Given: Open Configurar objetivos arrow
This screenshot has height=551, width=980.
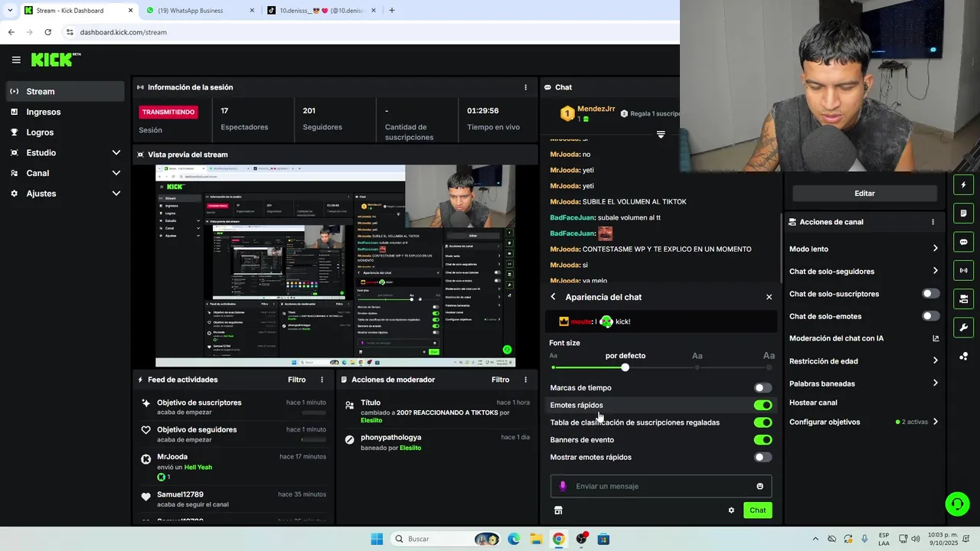Looking at the screenshot, I should (x=935, y=422).
